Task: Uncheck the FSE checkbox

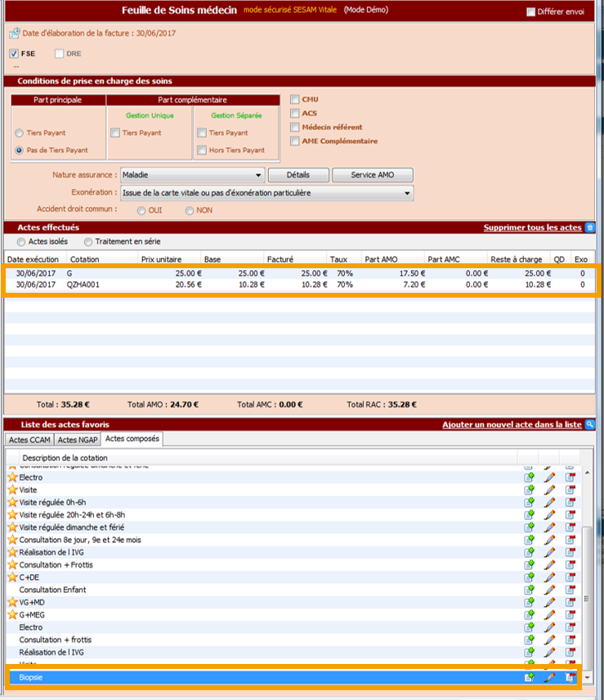Action: 14,54
